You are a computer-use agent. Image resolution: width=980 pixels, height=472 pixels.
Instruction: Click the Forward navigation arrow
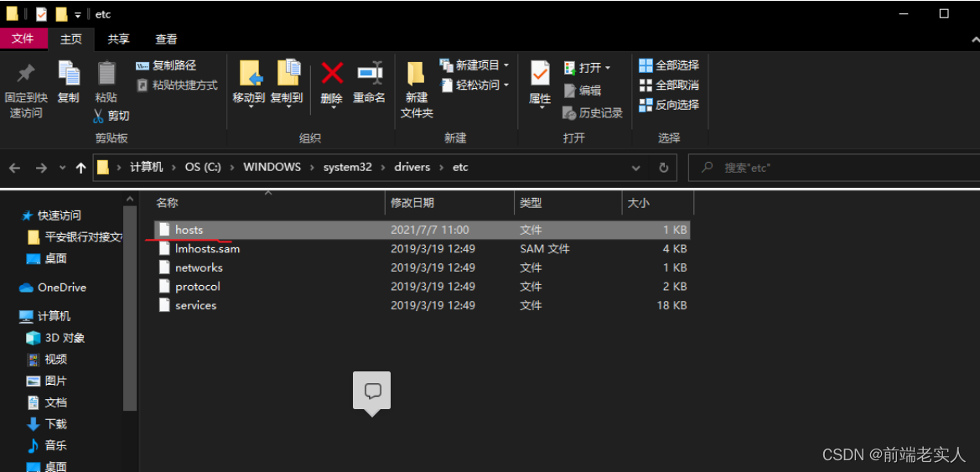click(x=41, y=168)
